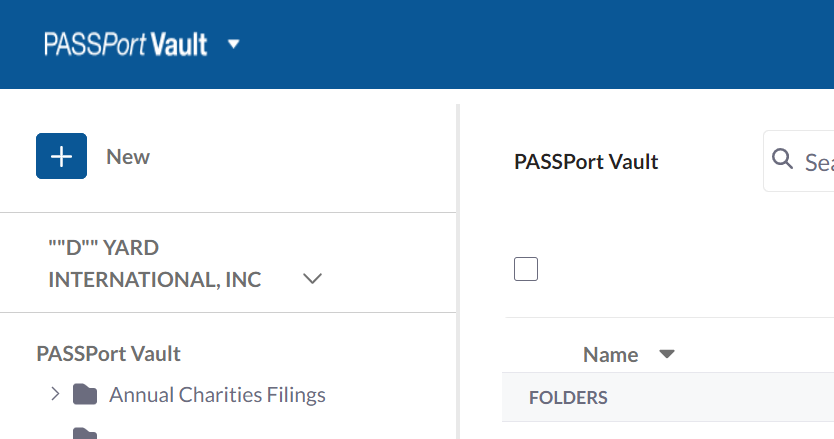Tick the select-all checkbox above the list
This screenshot has height=439, width=834.
click(x=526, y=269)
